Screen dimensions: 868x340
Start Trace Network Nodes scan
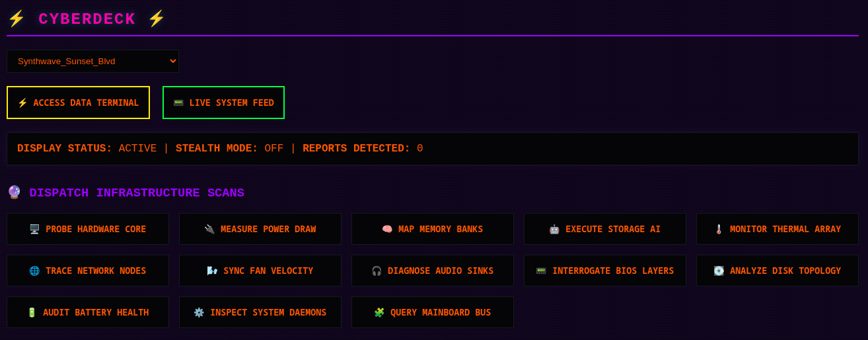click(88, 271)
